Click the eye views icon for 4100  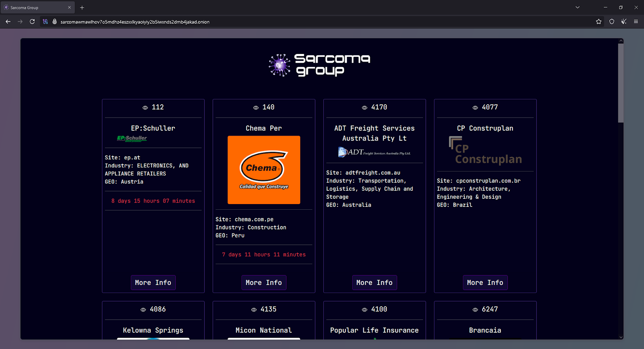click(x=365, y=310)
